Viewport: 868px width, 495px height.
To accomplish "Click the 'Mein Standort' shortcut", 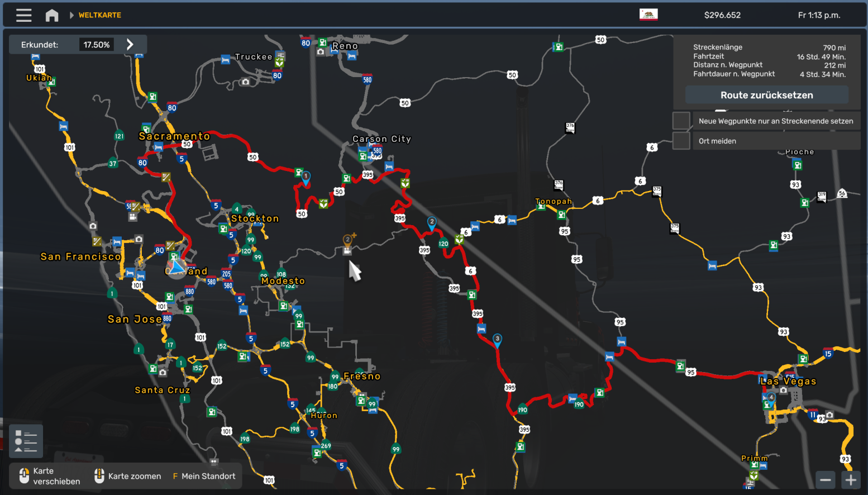I will coord(204,476).
